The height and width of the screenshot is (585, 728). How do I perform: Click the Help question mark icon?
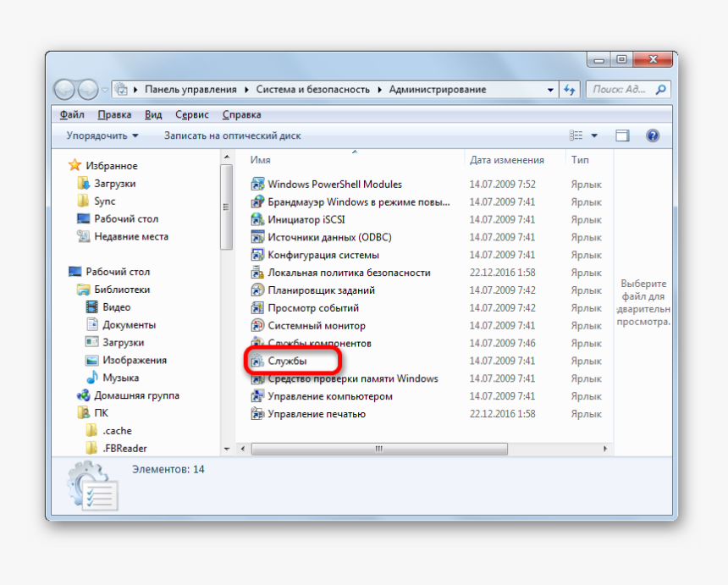tap(652, 134)
